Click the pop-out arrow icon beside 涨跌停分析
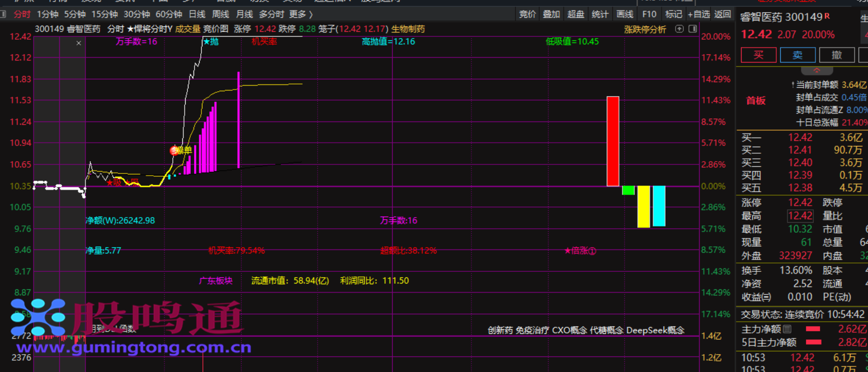Viewport: 868px width, 372px height. (x=680, y=29)
